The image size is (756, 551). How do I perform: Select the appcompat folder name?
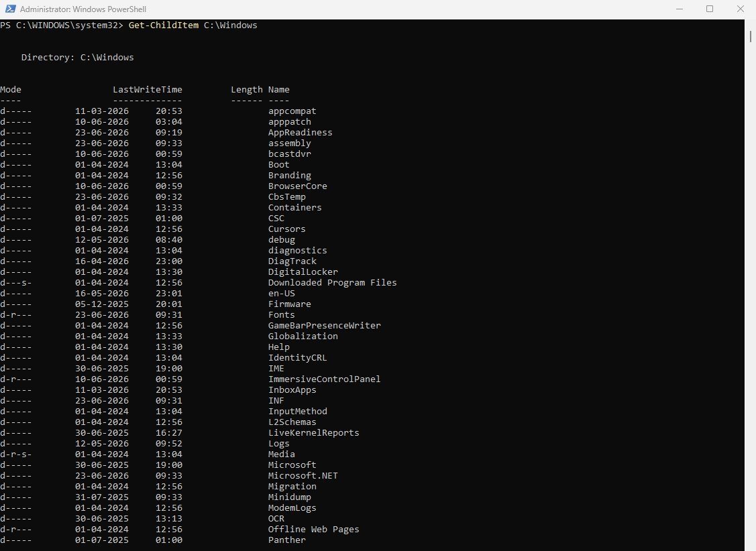point(292,111)
